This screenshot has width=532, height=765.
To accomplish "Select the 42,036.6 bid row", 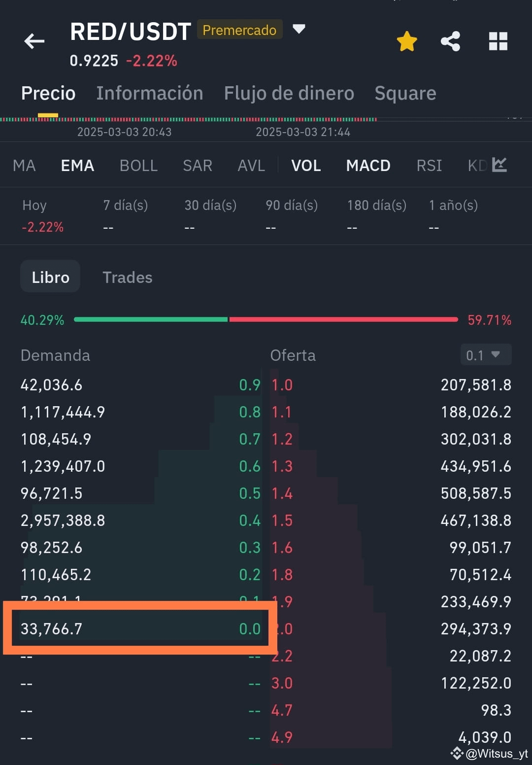I will point(140,384).
